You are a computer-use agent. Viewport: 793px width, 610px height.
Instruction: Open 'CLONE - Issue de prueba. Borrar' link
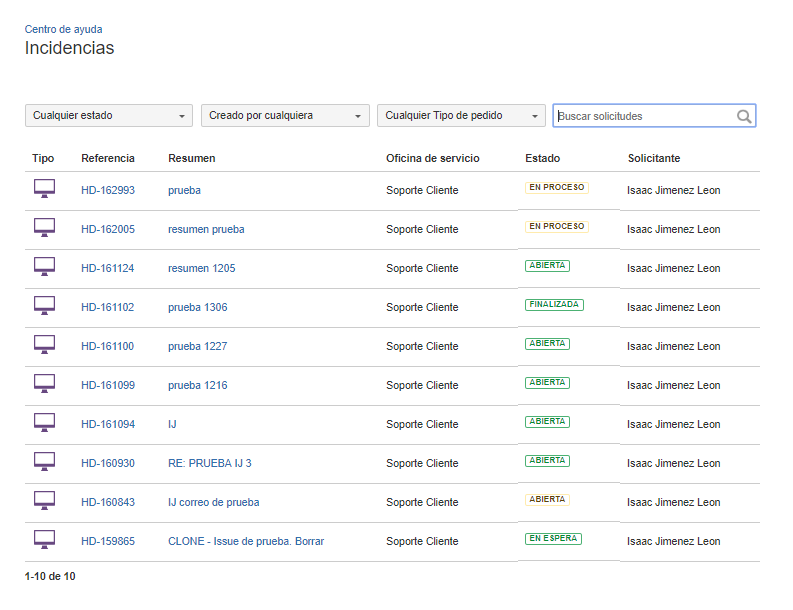246,541
